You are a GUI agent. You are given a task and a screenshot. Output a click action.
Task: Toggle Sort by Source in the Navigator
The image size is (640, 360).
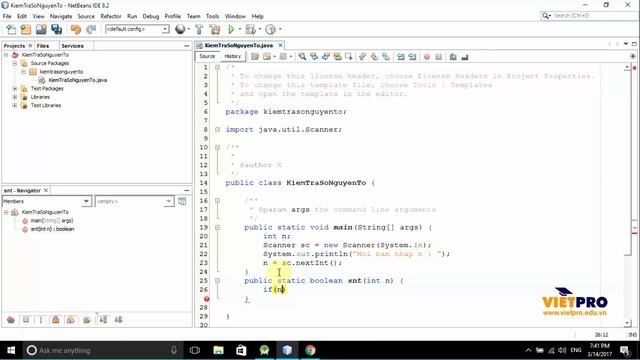coord(118,320)
